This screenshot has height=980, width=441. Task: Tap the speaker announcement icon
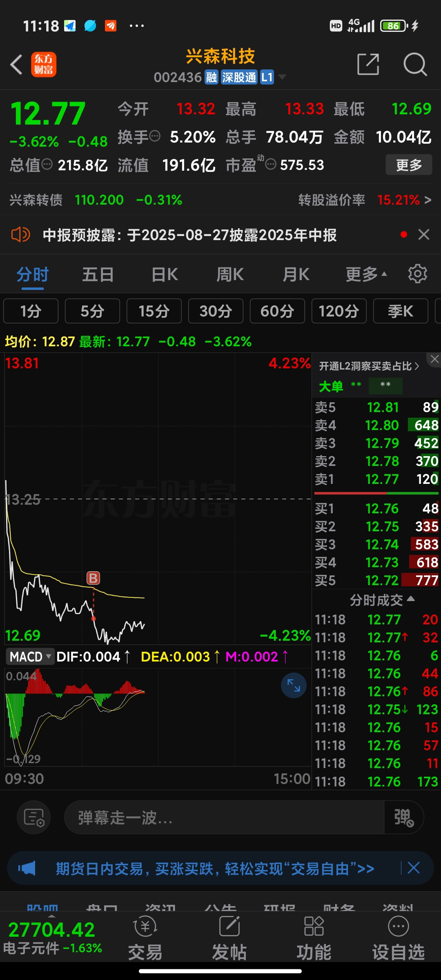point(20,235)
